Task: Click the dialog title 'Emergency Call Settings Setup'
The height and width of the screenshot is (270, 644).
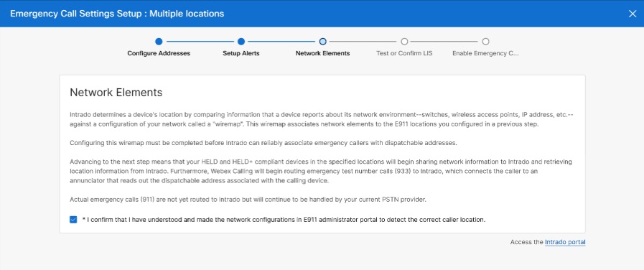Action: [x=117, y=14]
